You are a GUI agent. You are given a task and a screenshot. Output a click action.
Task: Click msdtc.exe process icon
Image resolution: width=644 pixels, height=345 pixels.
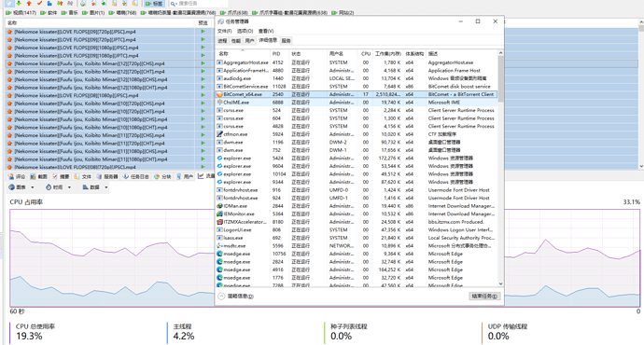click(x=219, y=246)
